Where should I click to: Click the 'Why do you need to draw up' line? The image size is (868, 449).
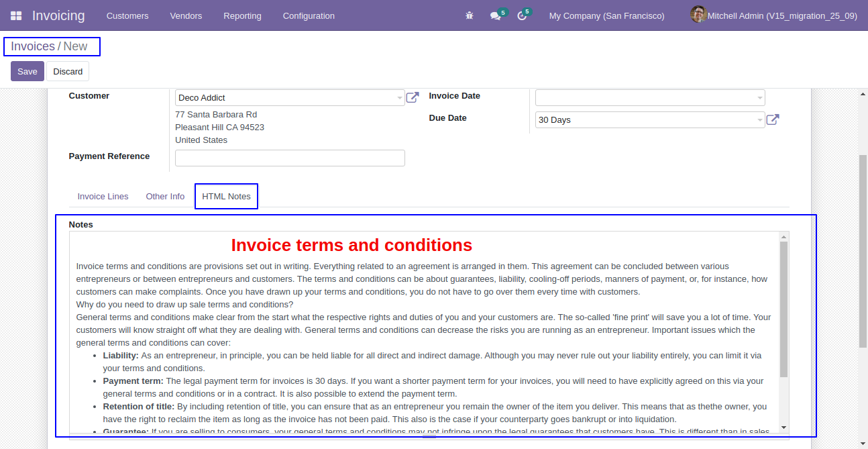click(184, 304)
